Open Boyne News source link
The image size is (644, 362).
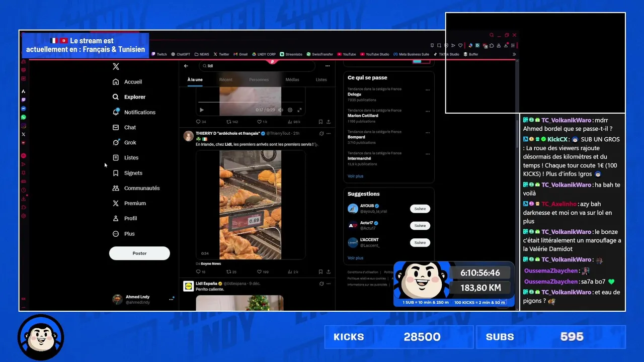tap(211, 263)
